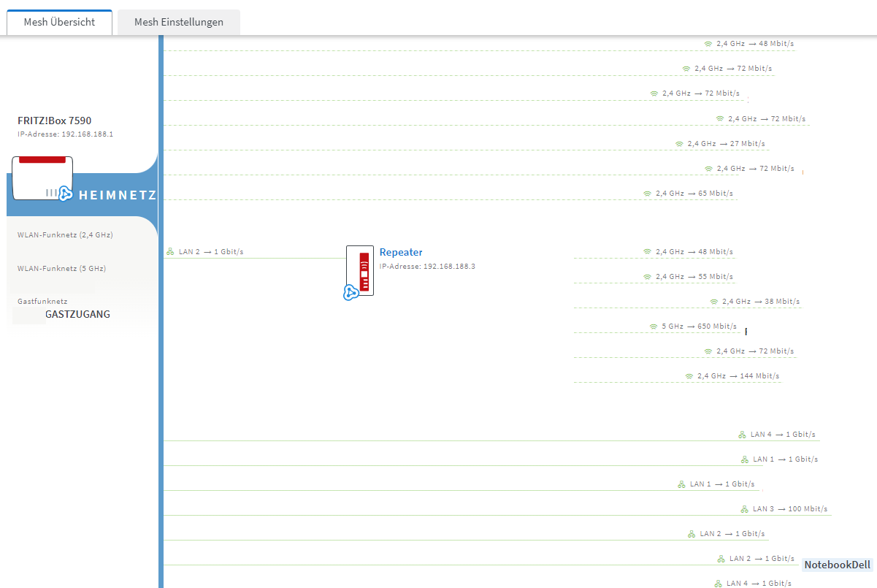877x588 pixels.
Task: Open the Mesh Einstellungen tab
Action: pos(179,22)
